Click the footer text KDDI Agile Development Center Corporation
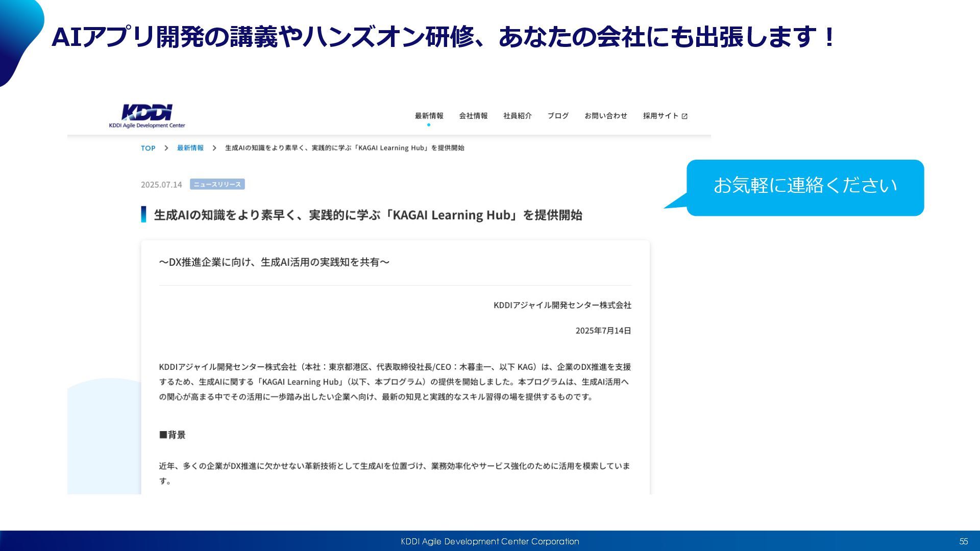980x551 pixels. pos(490,541)
